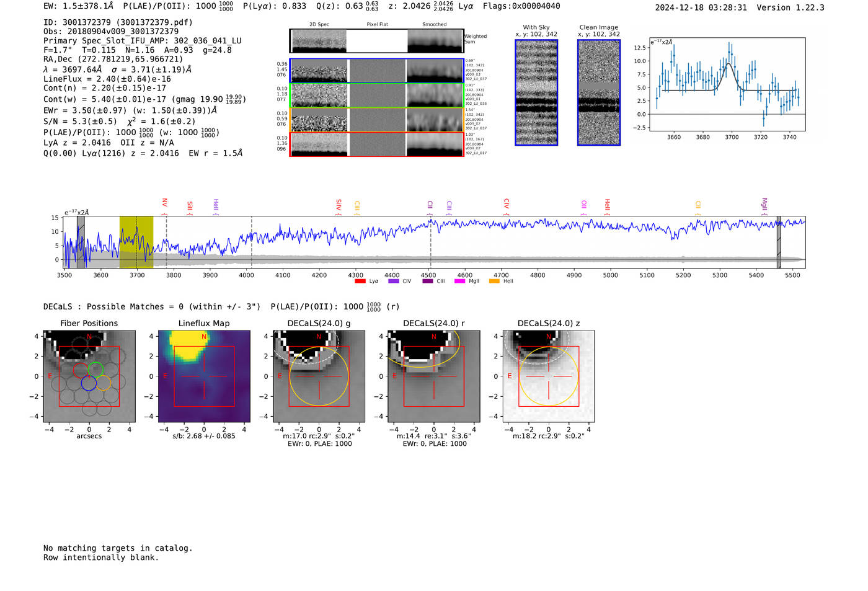Click the 'Cont(n) = 2.20(±0.15)e-17' line
Image resolution: width=868 pixels, height=591 pixels.
[105, 89]
